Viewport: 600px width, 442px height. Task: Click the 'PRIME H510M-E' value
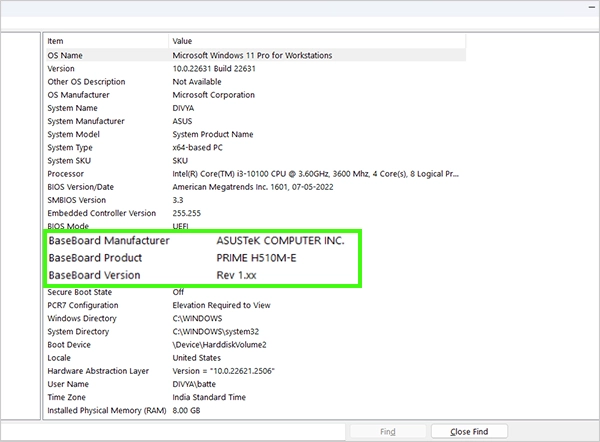(x=256, y=258)
